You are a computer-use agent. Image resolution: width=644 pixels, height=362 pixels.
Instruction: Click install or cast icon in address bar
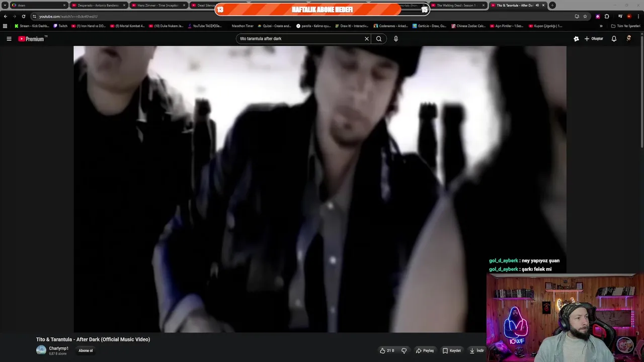pyautogui.click(x=577, y=16)
